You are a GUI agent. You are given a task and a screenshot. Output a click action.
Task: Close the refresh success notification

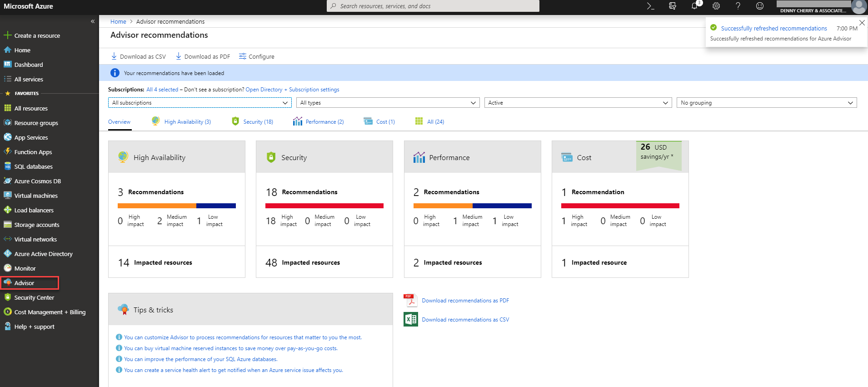[862, 22]
